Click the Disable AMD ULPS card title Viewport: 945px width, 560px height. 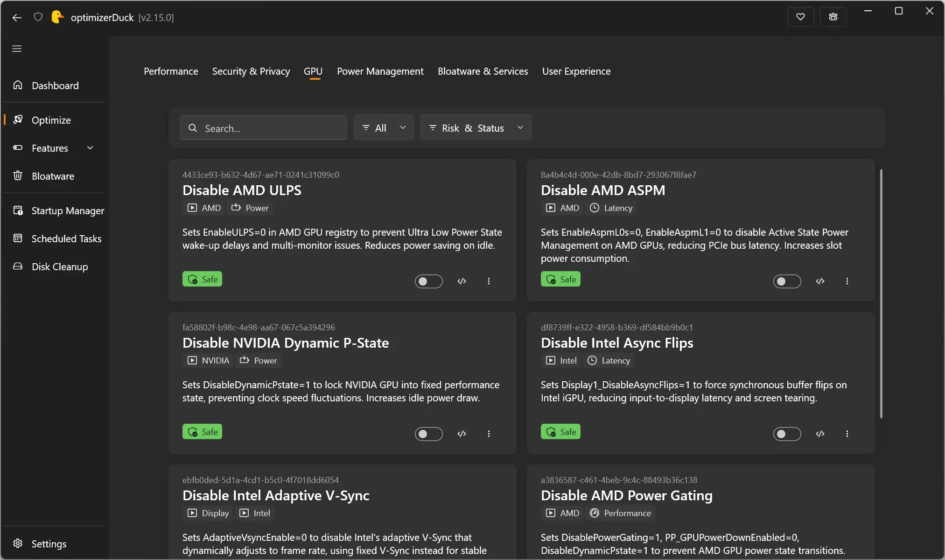click(242, 190)
